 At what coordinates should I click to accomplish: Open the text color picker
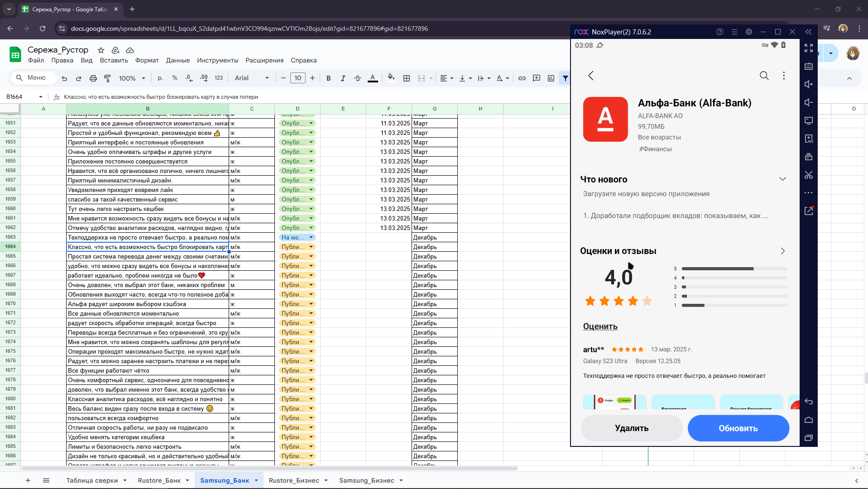pos(373,78)
